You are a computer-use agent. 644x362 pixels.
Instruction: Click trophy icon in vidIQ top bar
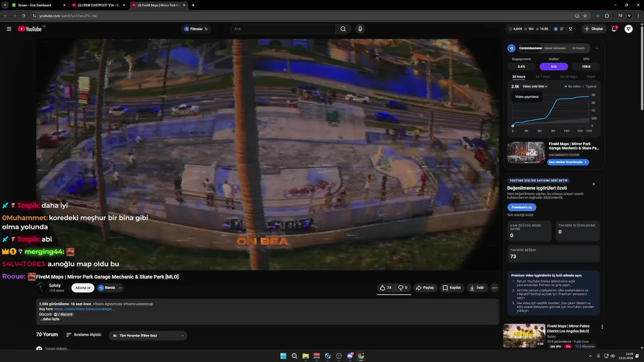[x=571, y=29]
